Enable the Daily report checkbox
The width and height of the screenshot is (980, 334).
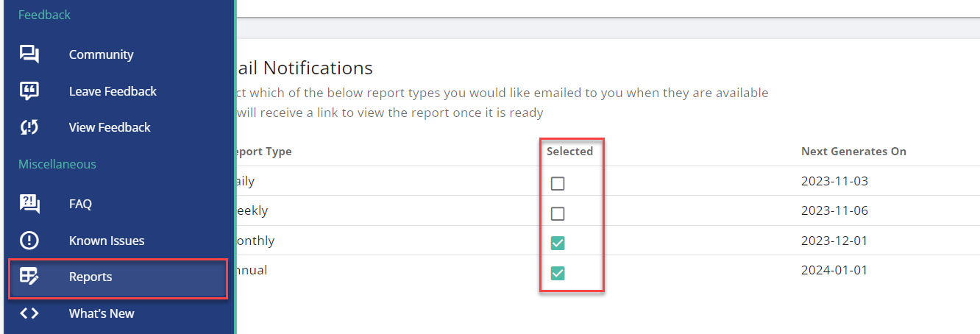pos(558,184)
